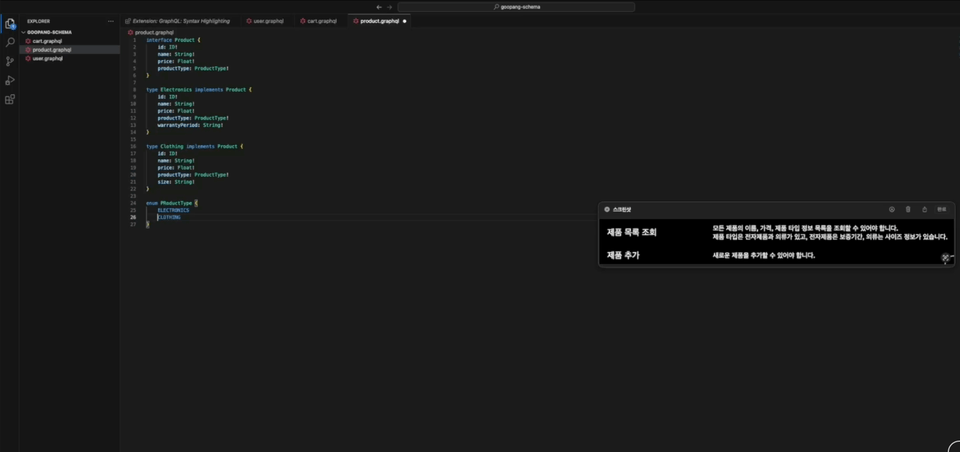
Task: Open the Extensions view
Action: click(x=9, y=99)
